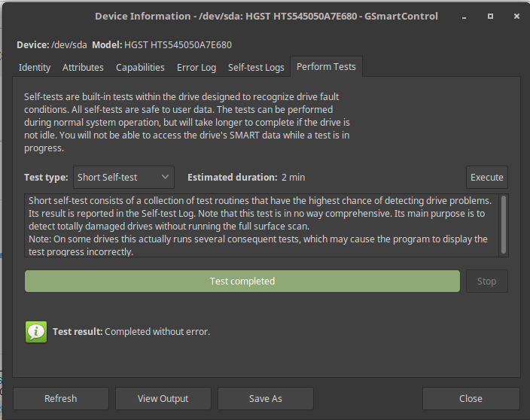
Task: Minimize the GSmartControl window
Action: [464, 17]
